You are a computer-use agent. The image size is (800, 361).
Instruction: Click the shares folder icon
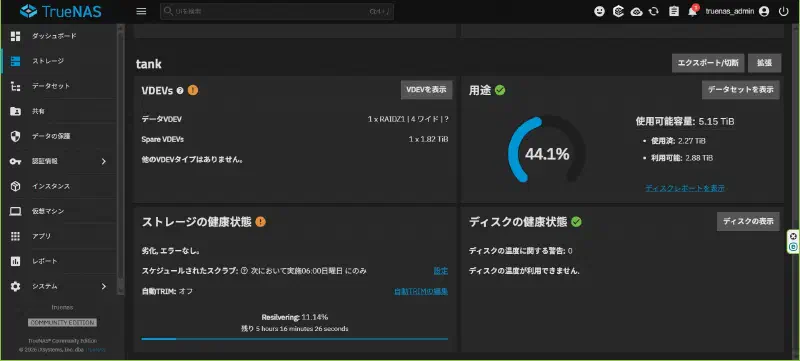(15, 111)
